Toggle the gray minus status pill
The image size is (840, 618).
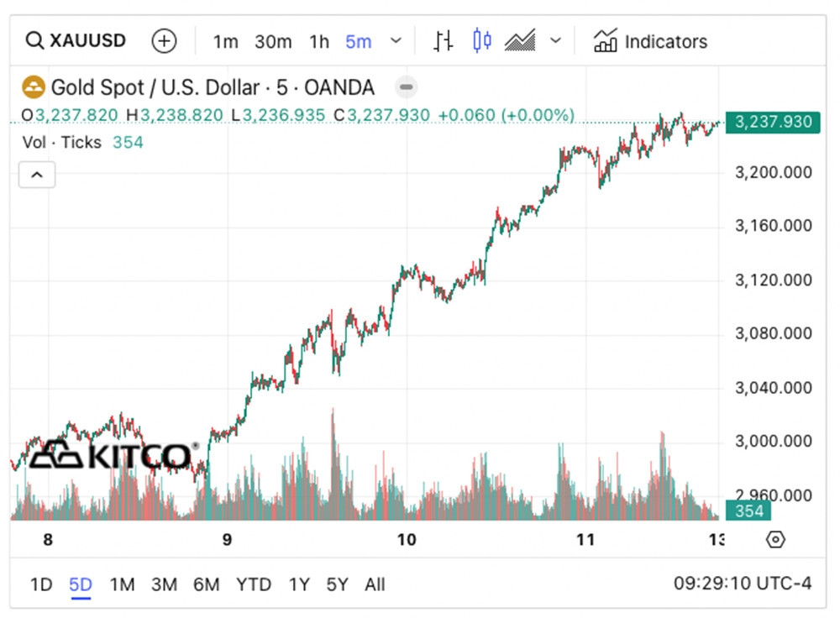(406, 87)
